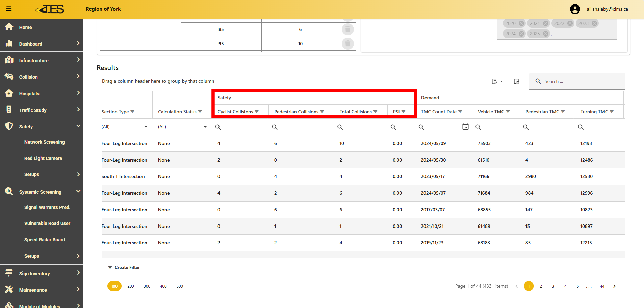644x308 pixels.
Task: Remove the 2023 year chip
Action: click(594, 23)
